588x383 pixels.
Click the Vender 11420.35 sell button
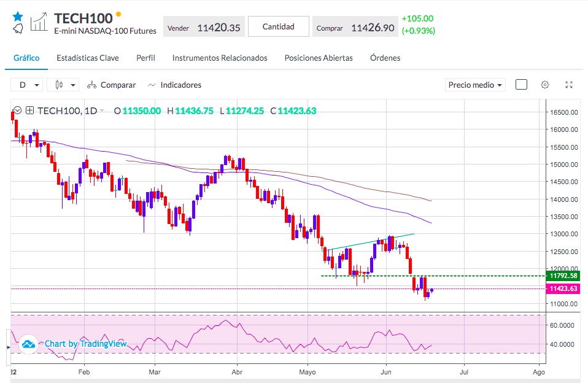[204, 26]
